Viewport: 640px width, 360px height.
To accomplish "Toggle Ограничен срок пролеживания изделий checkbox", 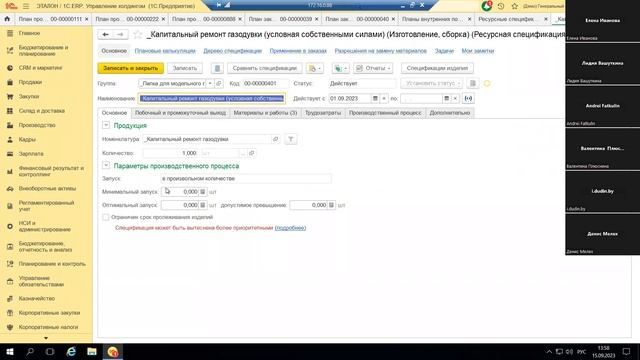I will coord(106,217).
